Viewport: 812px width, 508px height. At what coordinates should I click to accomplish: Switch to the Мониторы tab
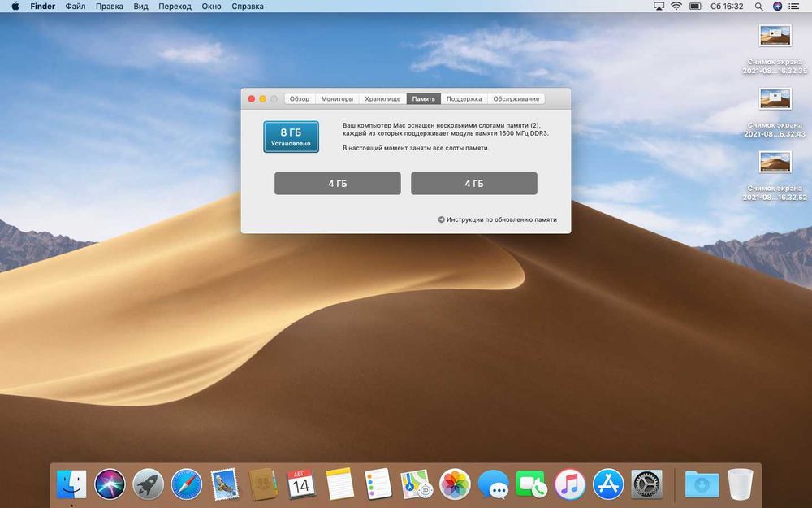point(337,98)
